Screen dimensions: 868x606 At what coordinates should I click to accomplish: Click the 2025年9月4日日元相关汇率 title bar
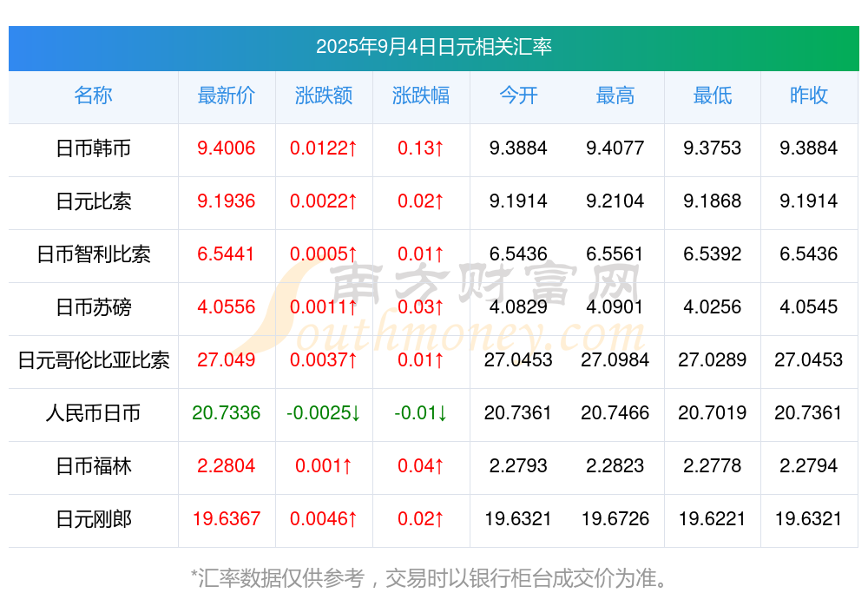[x=434, y=49]
